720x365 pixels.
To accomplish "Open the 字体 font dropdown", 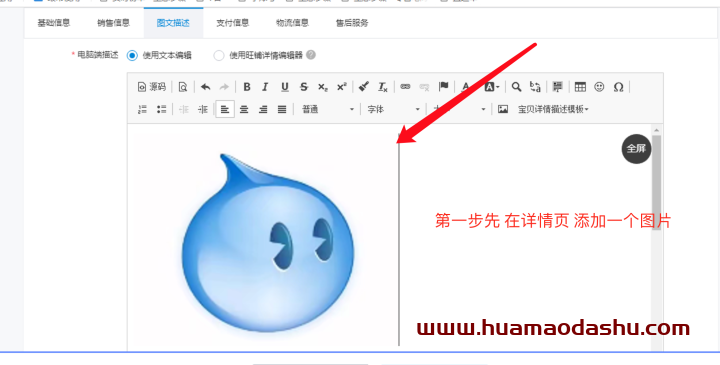I will click(x=394, y=109).
